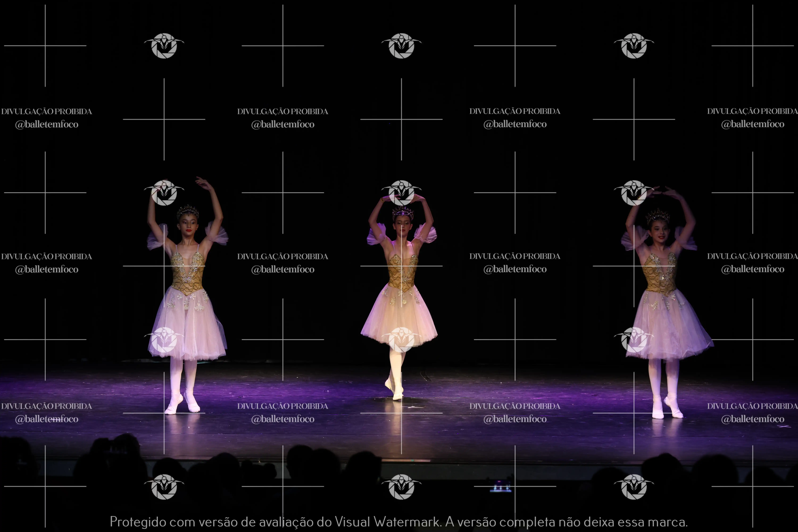Click the glowing phone screen in audience
Viewport: 798px width, 532px height.
(500, 487)
